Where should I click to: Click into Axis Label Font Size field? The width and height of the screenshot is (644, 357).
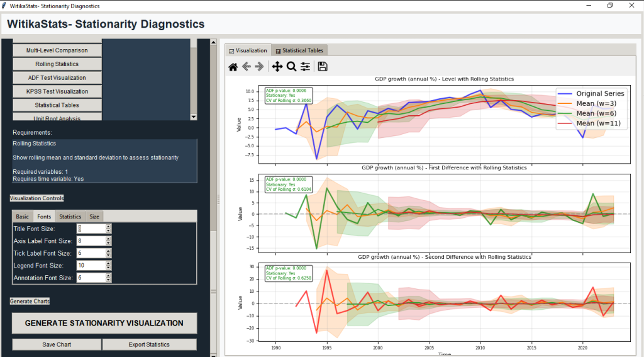(x=91, y=241)
